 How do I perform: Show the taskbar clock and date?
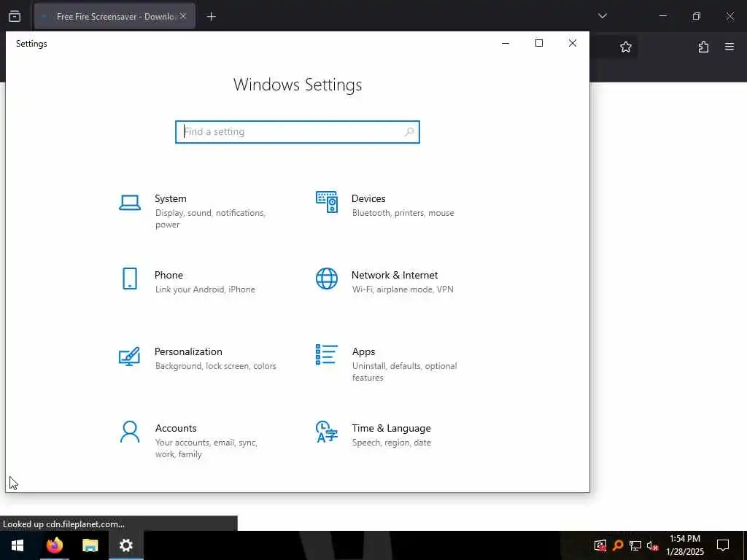coord(684,545)
